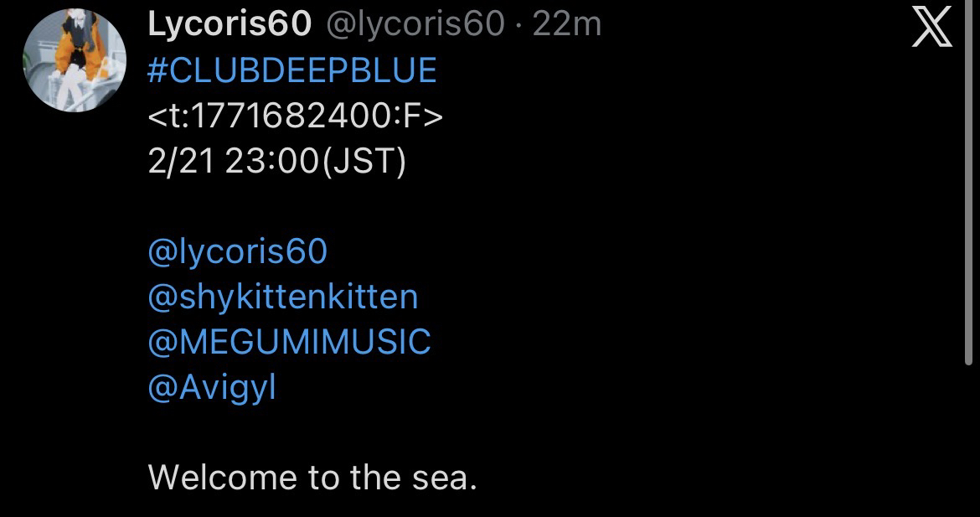This screenshot has width=980, height=517.
Task: Open Lycoris60's round profile avatar
Action: point(68,65)
